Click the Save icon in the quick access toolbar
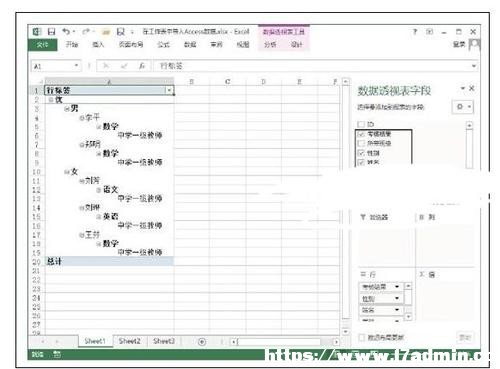 (51, 32)
